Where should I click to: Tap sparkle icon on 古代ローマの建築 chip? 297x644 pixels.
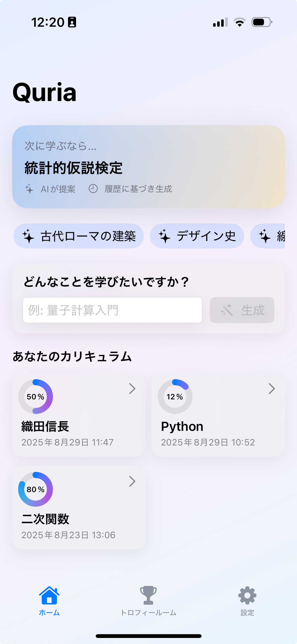click(28, 236)
